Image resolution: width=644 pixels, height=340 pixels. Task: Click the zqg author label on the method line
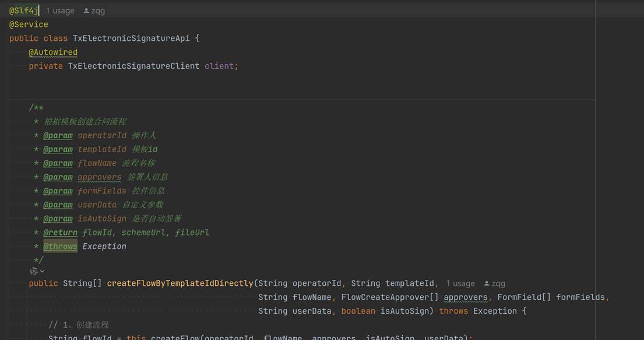point(498,283)
